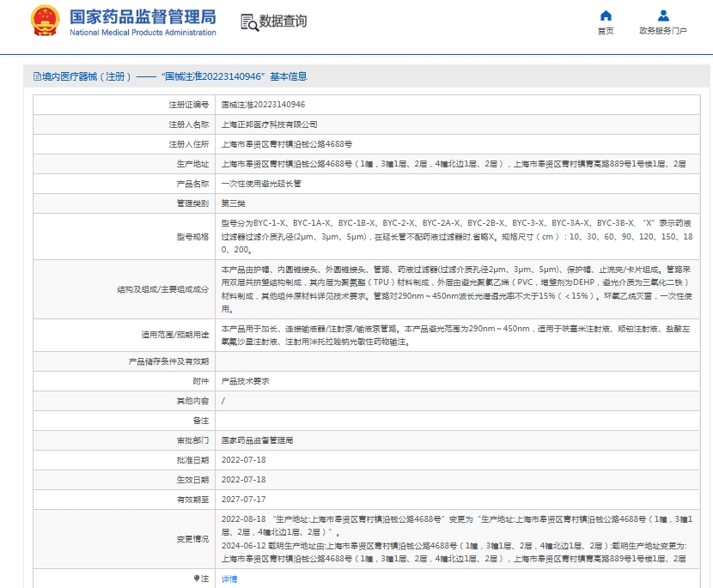
Task: Click 生产地址 address value cell
Action: [454, 164]
